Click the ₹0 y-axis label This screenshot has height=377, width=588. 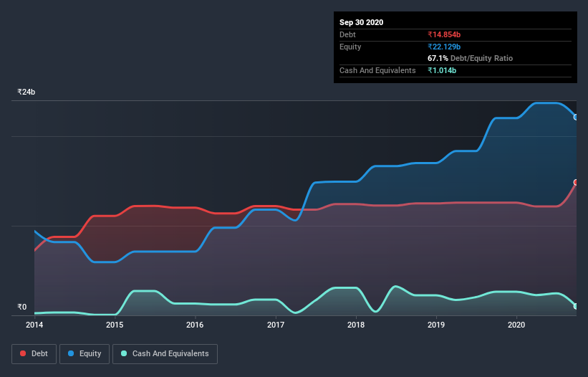tap(22, 307)
